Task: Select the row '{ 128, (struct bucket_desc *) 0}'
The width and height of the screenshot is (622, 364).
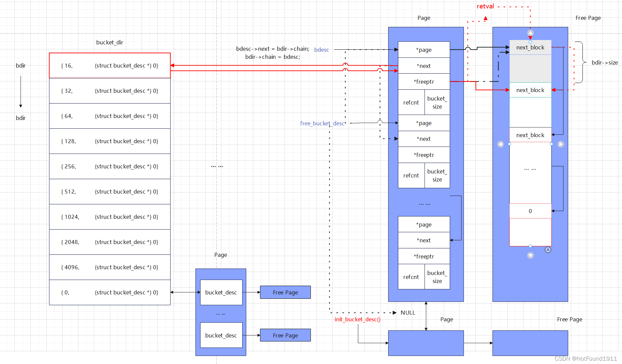Action: (110, 141)
